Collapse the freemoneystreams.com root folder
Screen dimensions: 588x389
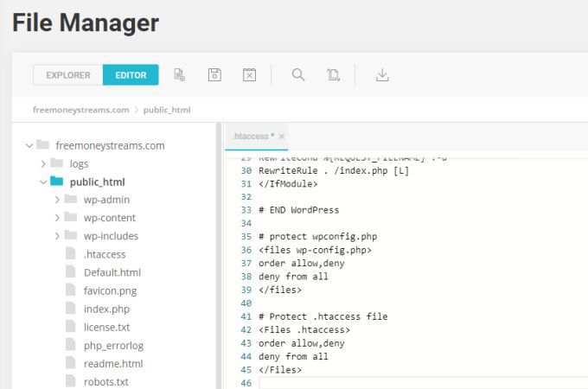tap(29, 145)
